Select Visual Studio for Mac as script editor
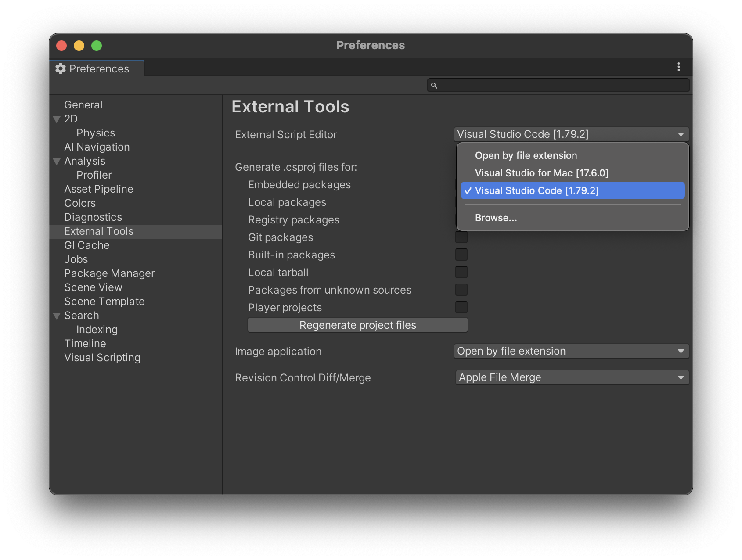 pyautogui.click(x=542, y=173)
